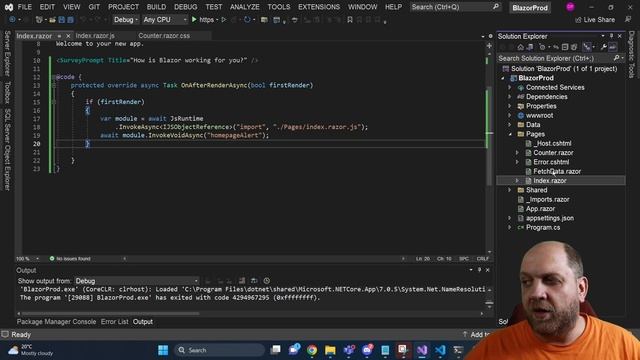Image resolution: width=640 pixels, height=360 pixels.
Task: Click the clock timestamp icon in Output toolbar
Action: pyautogui.click(x=267, y=281)
